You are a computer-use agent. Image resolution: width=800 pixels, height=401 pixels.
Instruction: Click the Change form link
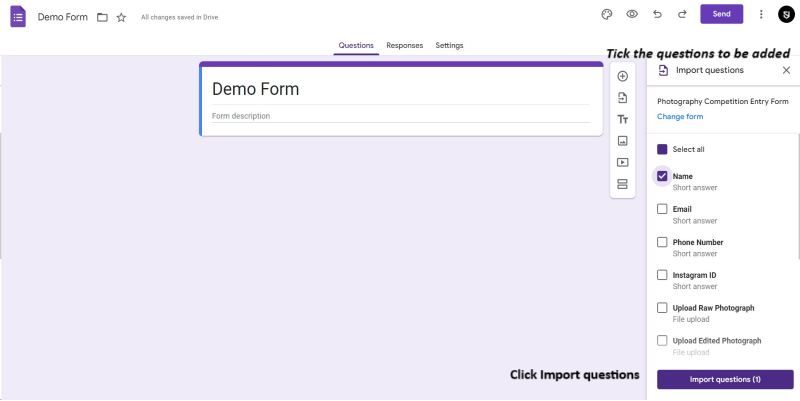pos(680,117)
